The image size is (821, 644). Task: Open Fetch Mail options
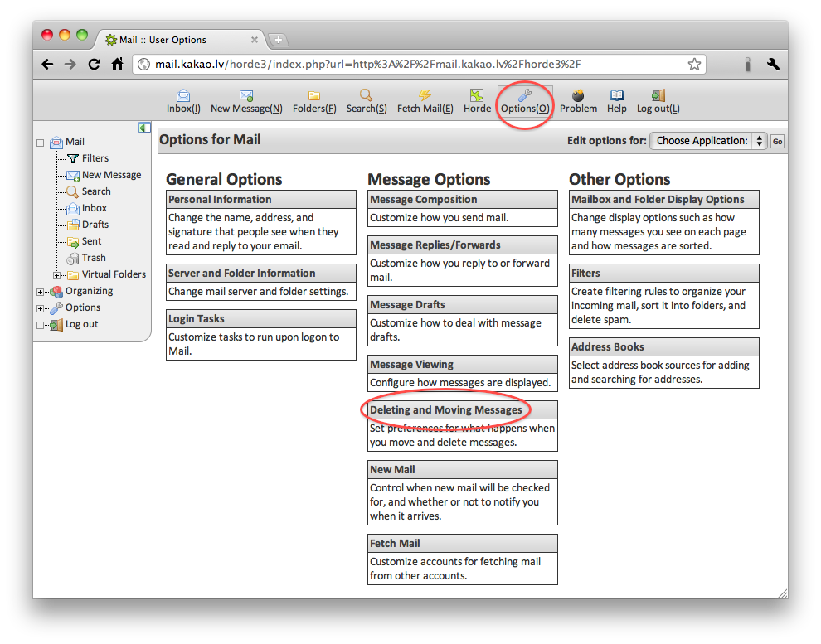pyautogui.click(x=395, y=543)
